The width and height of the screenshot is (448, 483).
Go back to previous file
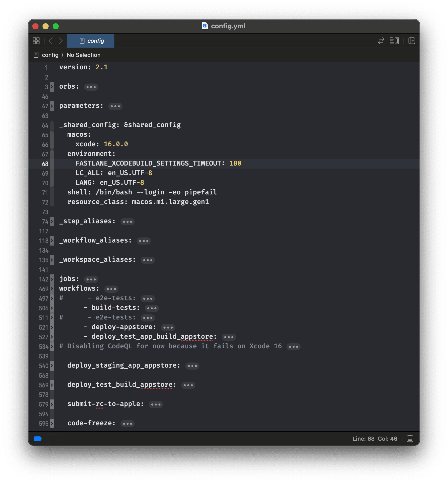pyautogui.click(x=51, y=41)
